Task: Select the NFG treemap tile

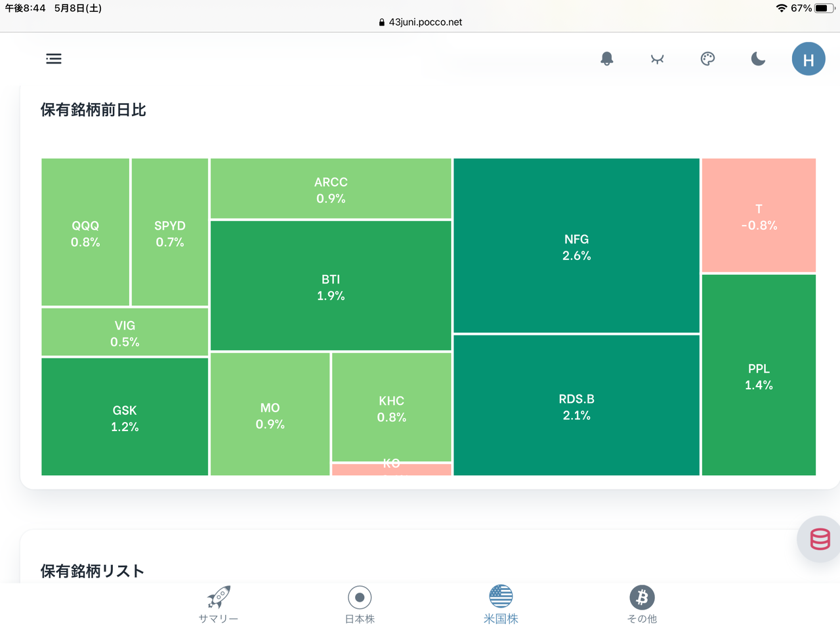Action: [x=576, y=246]
